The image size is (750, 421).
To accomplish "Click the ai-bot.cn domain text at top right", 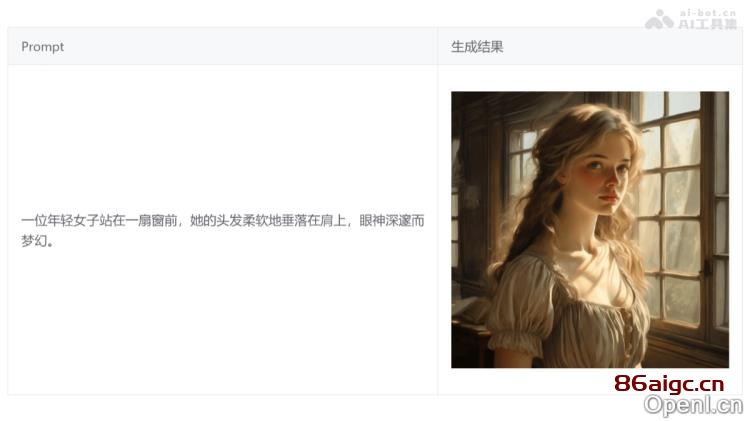I will tap(707, 13).
